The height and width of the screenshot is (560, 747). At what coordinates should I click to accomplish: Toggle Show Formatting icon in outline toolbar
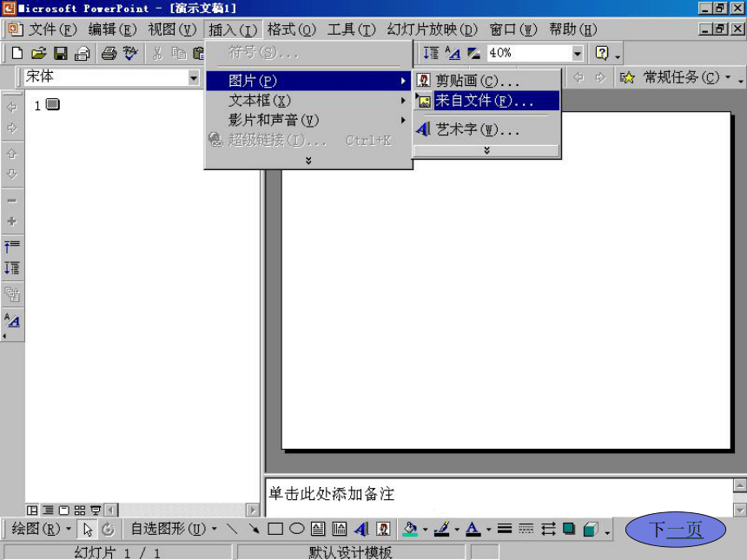click(x=12, y=320)
